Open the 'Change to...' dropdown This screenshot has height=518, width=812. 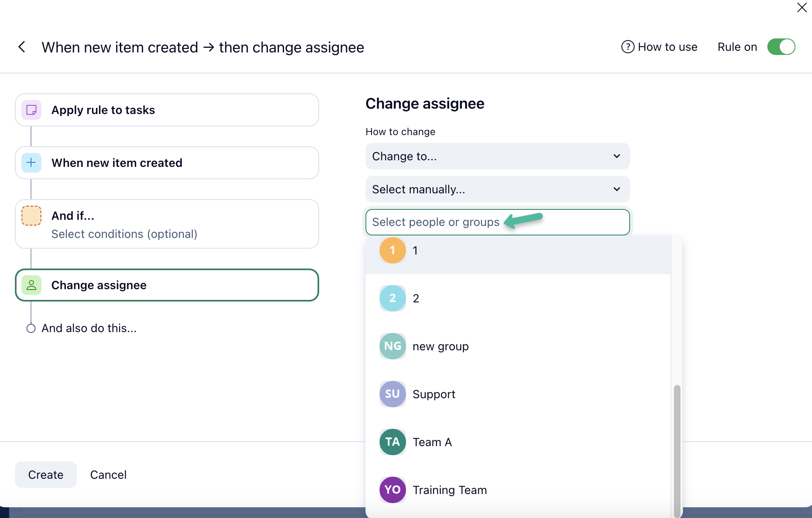(x=497, y=156)
